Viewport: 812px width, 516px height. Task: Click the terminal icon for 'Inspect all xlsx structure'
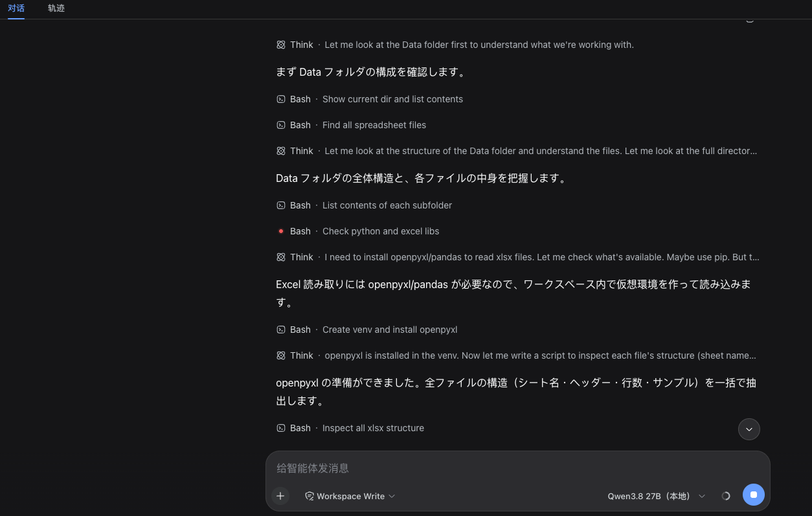tap(281, 428)
